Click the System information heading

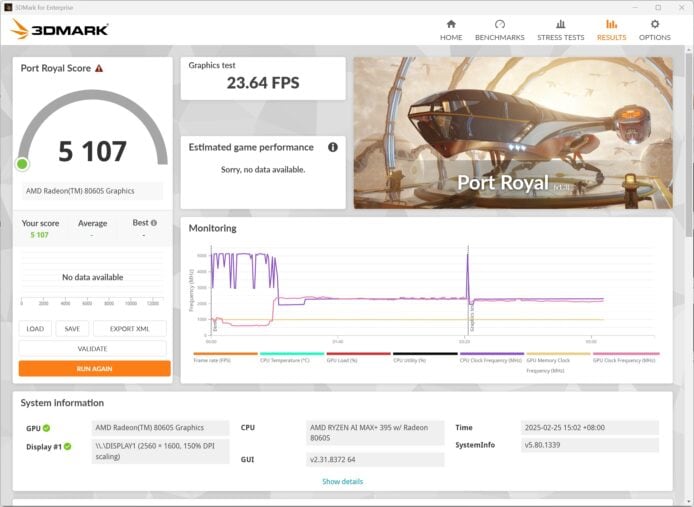click(x=62, y=403)
